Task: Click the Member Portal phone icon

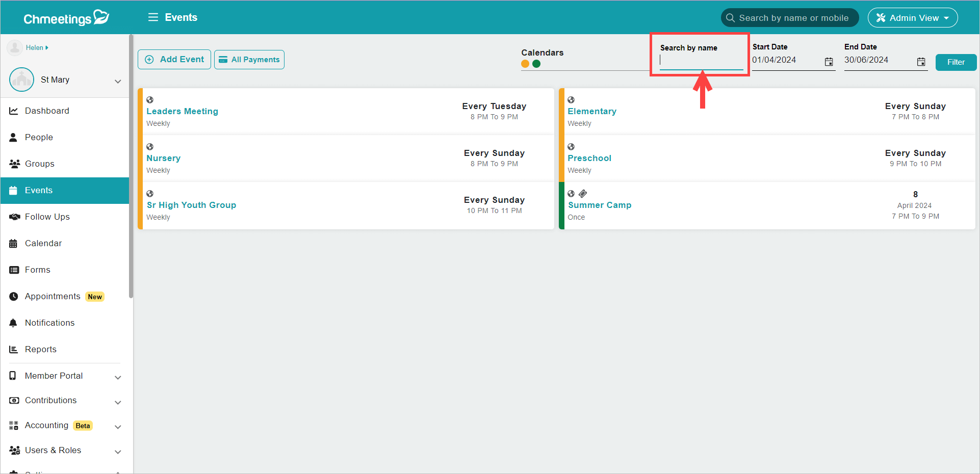Action: click(13, 376)
